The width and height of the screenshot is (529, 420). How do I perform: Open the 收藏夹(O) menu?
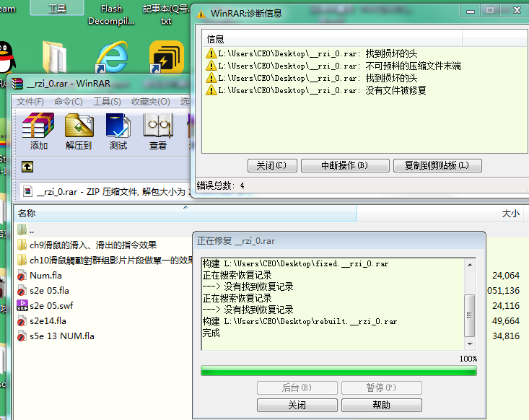150,101
